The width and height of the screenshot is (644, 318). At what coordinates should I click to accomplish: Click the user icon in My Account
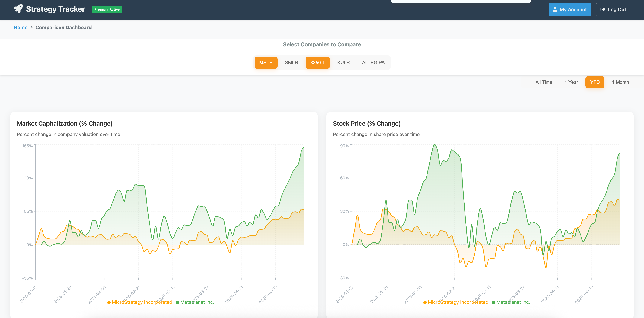555,9
